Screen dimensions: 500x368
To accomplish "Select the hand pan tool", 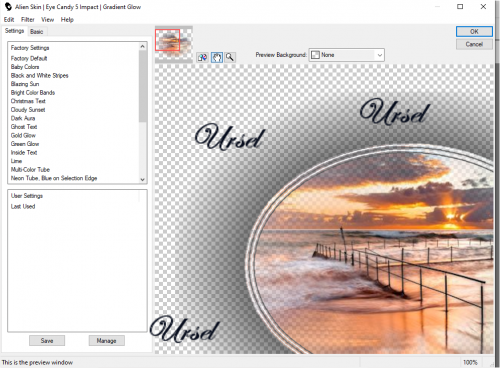I will pyautogui.click(x=217, y=57).
